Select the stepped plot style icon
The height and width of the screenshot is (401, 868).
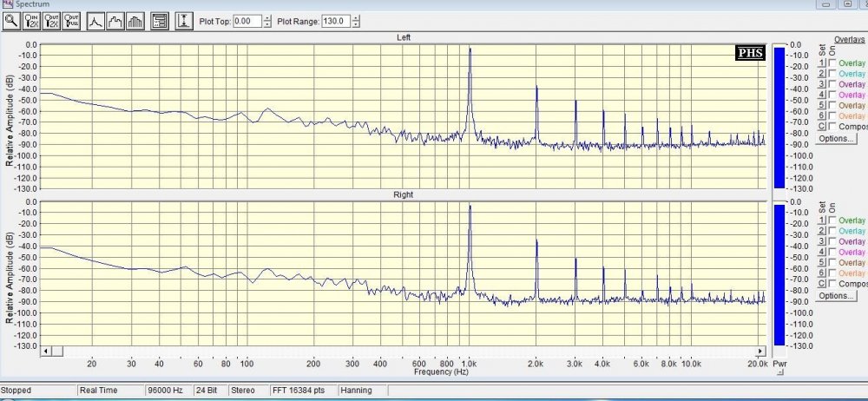coord(116,21)
